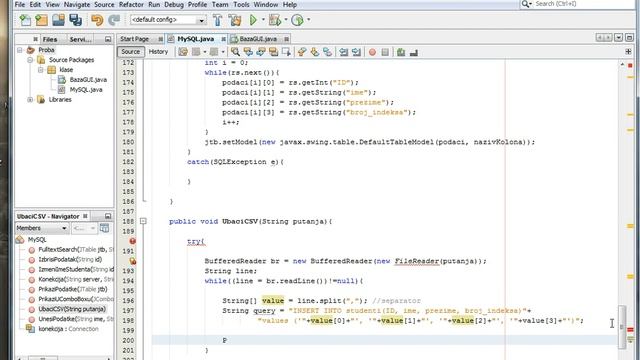Screen dimensions: 640x360
Task: Switch to the BazaGUI.java tab
Action: pyautogui.click(x=258, y=39)
